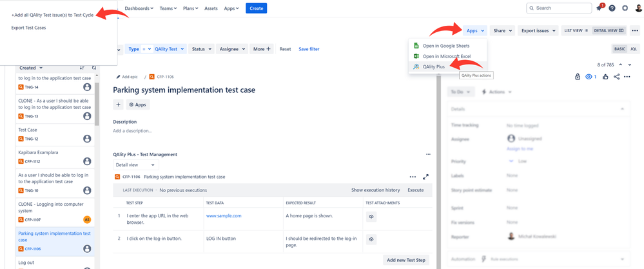The height and width of the screenshot is (269, 644).
Task: Click the QAlity Plus magnifier icon
Action: [x=416, y=66]
